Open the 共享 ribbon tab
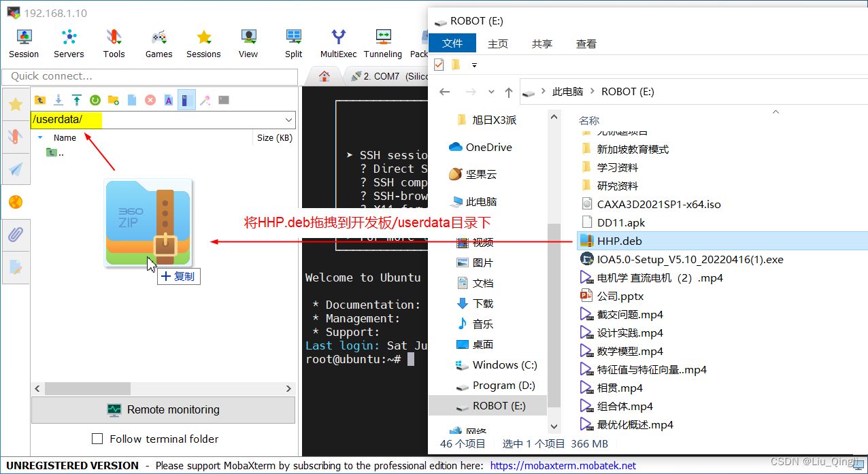 [x=542, y=44]
